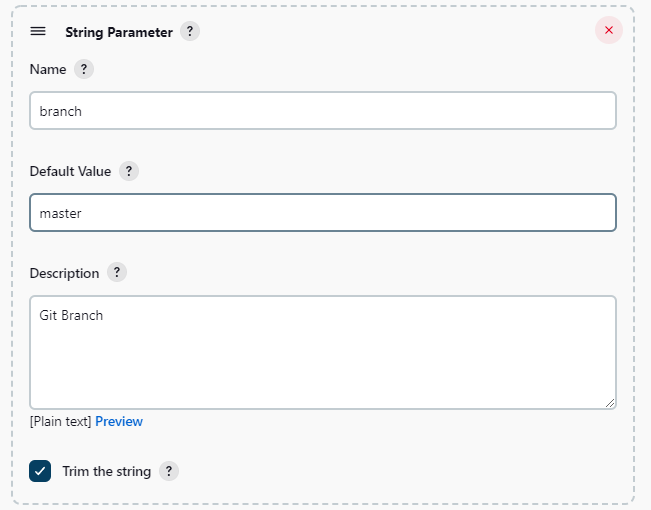Click the 'Git Branch' text in Description
651x510 pixels.
[x=71, y=316]
